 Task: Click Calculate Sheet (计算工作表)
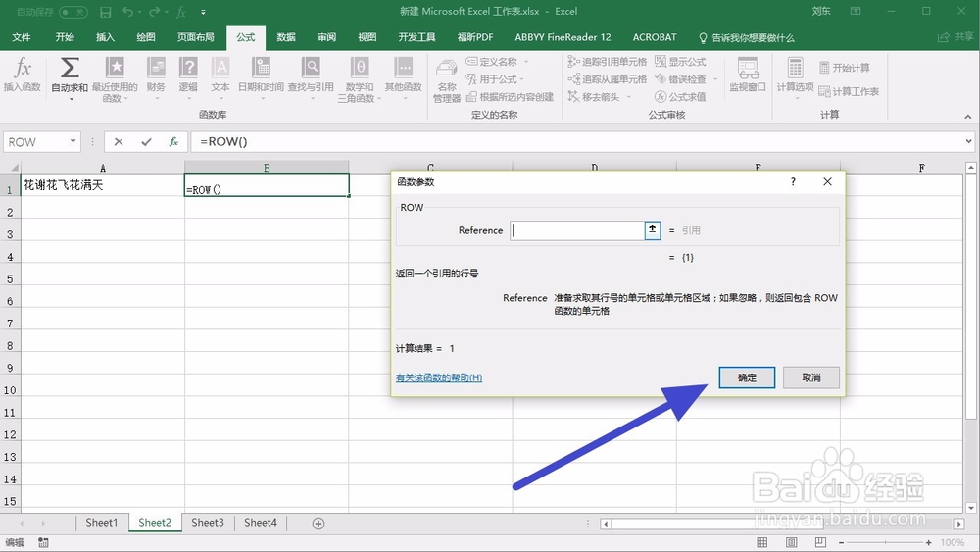pyautogui.click(x=849, y=91)
